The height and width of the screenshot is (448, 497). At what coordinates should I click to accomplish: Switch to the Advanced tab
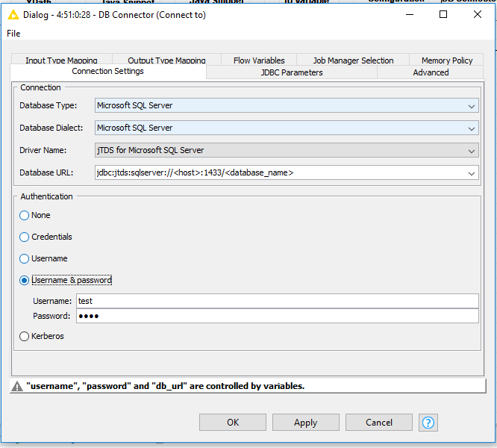click(431, 72)
